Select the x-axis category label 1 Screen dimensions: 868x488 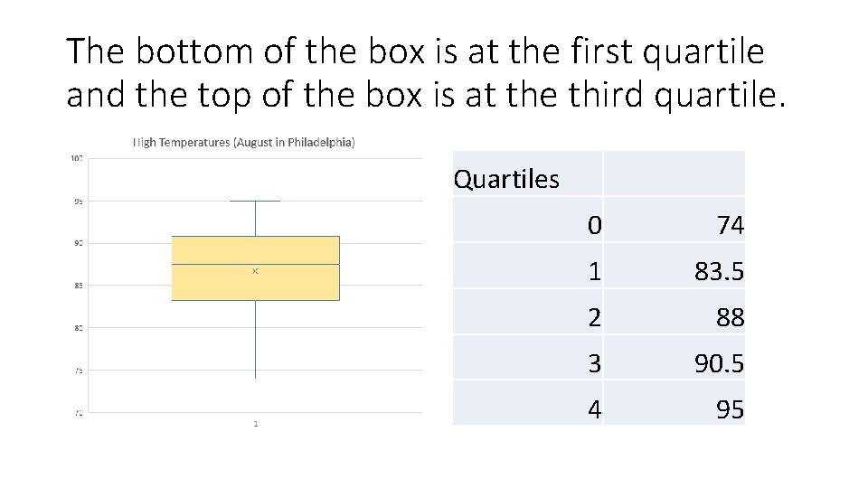[255, 423]
